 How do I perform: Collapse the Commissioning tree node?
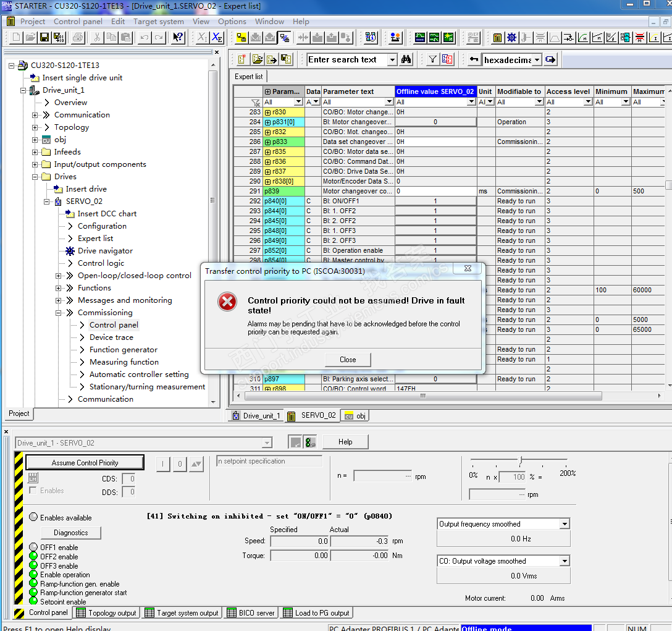[x=59, y=313]
